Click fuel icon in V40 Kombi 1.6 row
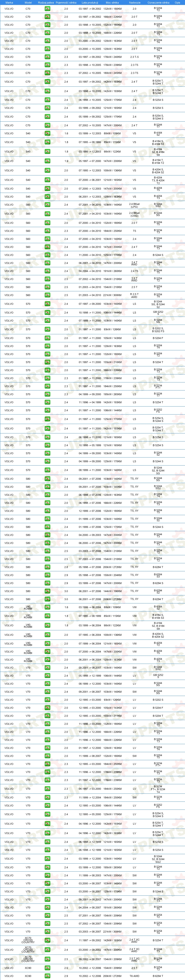Screen dimensions: 185x980 (47, 607)
